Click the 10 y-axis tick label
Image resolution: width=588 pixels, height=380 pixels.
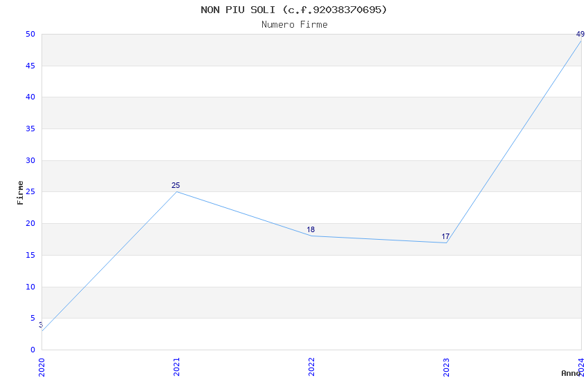30,287
